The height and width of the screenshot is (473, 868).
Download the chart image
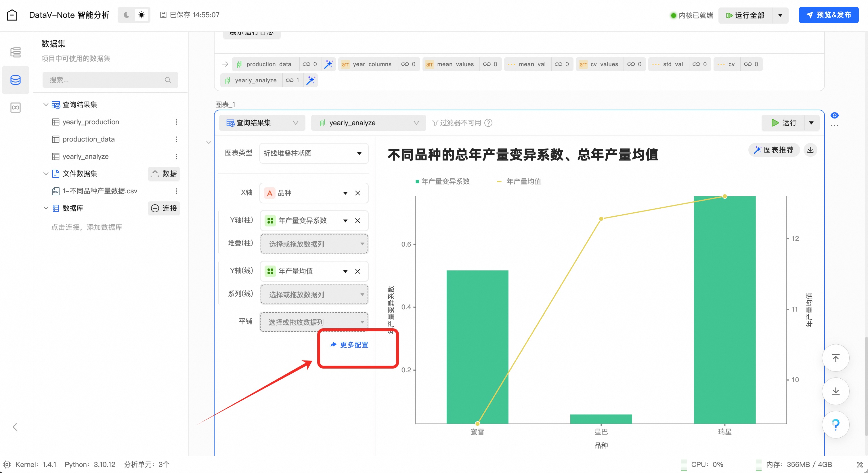[x=810, y=150]
